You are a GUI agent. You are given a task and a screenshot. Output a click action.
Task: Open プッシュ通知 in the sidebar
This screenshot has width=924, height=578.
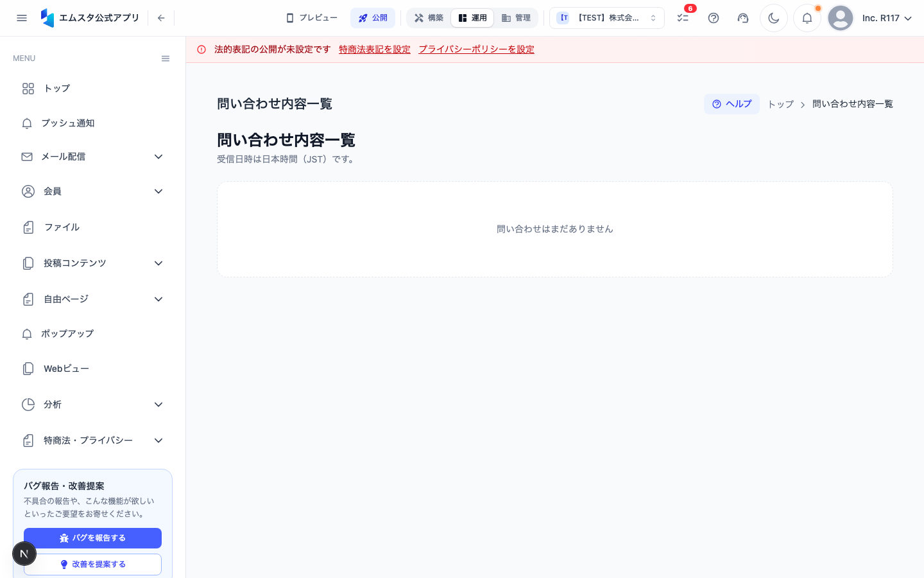(x=92, y=123)
